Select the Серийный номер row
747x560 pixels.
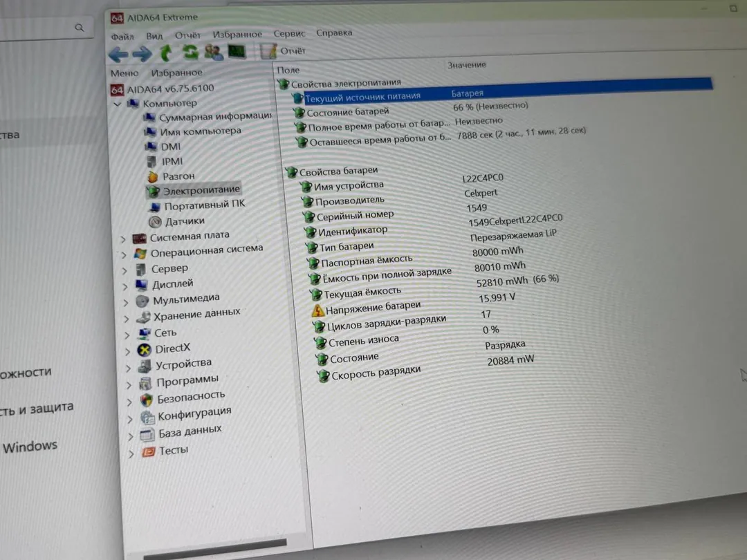396,212
